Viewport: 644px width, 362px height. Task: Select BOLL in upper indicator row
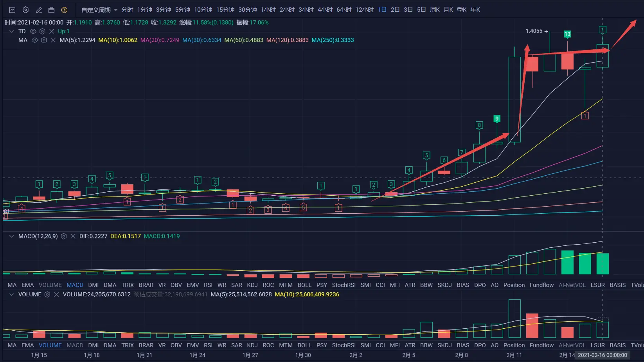[304, 285]
